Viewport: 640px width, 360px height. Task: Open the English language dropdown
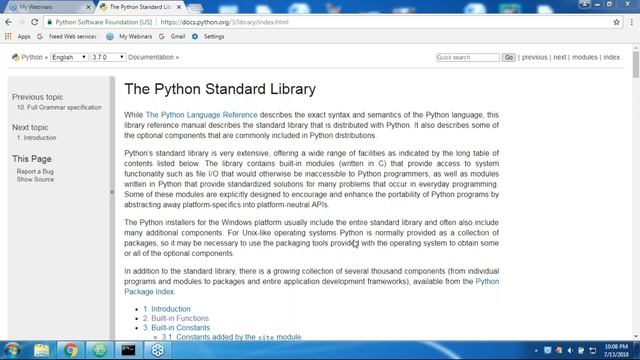pos(69,57)
